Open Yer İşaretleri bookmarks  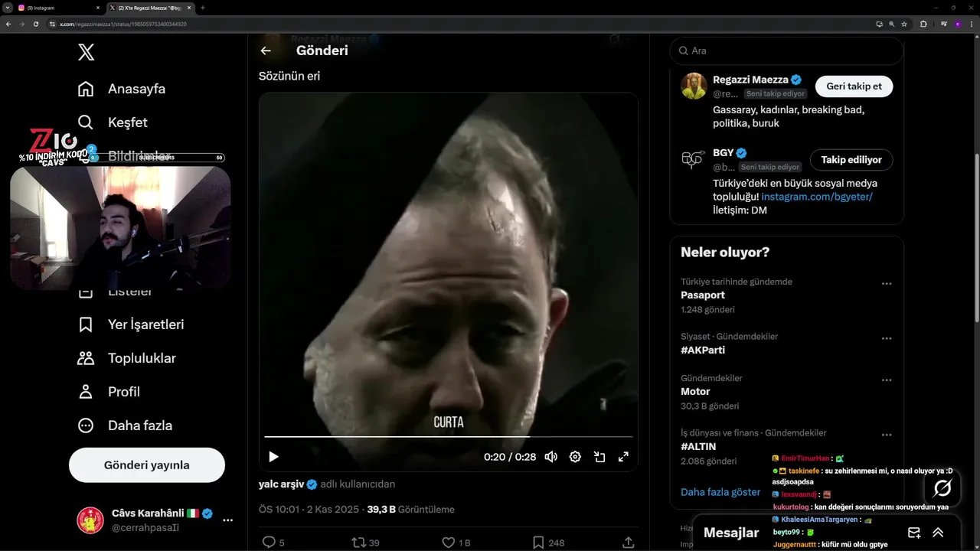131,324
